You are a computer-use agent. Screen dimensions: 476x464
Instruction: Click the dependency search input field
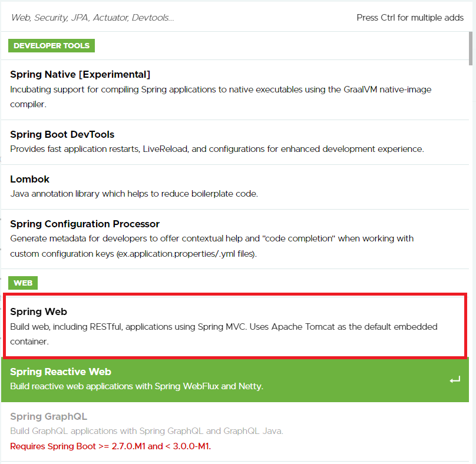179,18
